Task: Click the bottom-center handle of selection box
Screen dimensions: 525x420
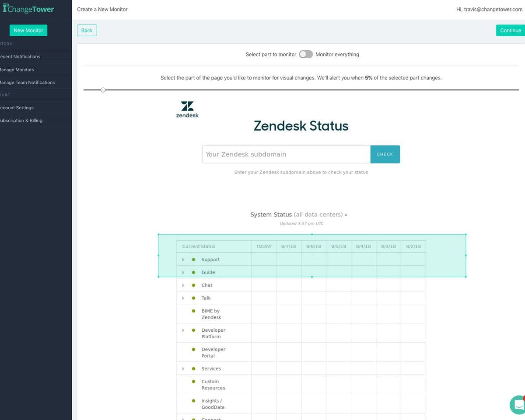Action: point(312,277)
